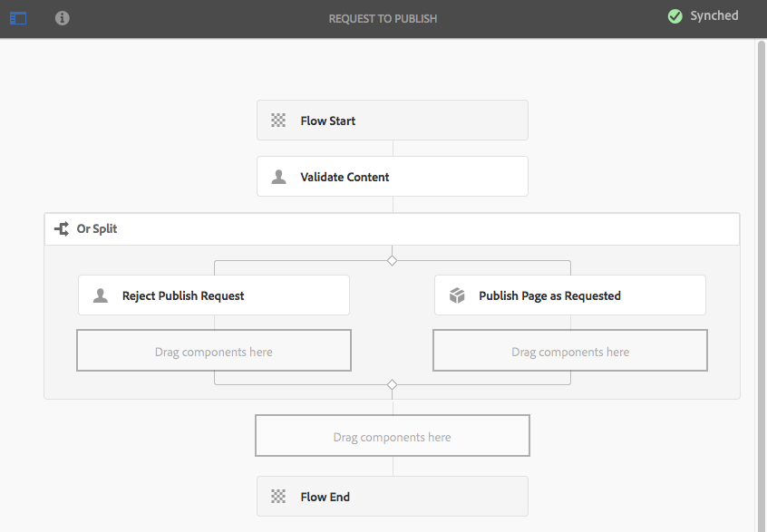Screen dimensions: 767x532
Task: Click the Validate Content participant icon
Action: click(278, 177)
